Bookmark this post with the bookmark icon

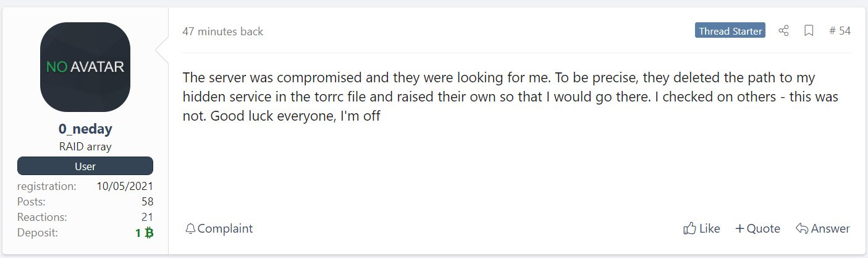point(809,31)
